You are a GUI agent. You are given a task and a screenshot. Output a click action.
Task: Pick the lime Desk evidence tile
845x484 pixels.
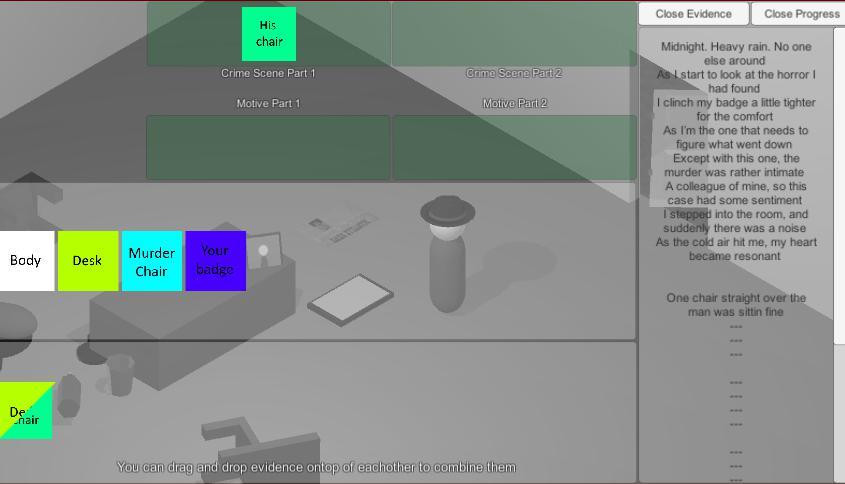coord(88,261)
